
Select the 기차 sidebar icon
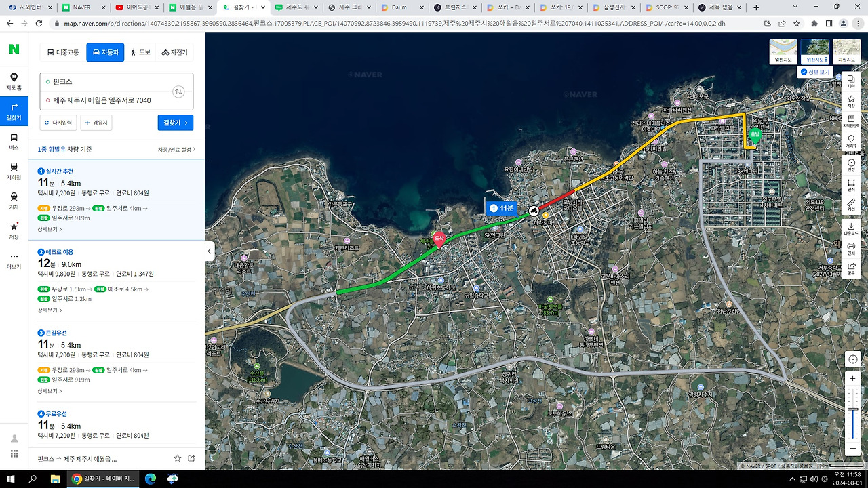click(x=14, y=201)
